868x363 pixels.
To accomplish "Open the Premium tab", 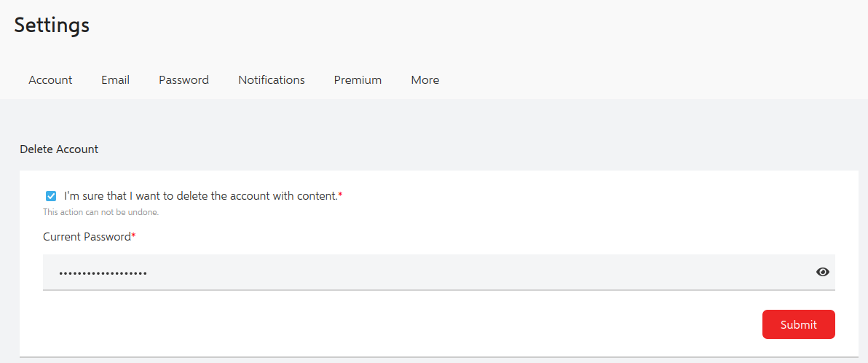I will click(x=358, y=79).
